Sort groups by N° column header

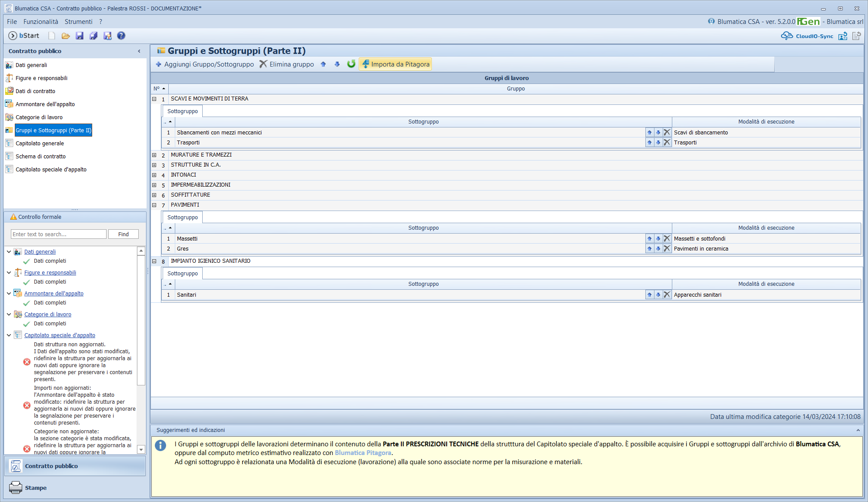(159, 89)
